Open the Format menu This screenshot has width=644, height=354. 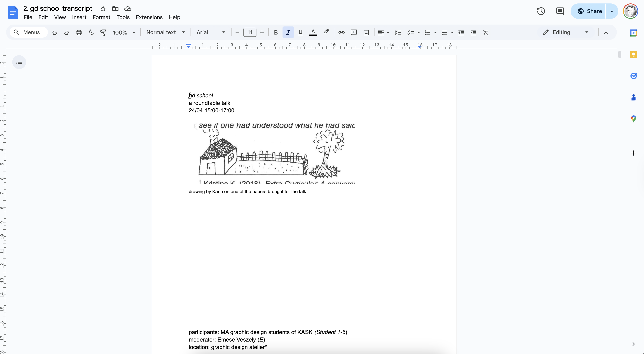pos(101,17)
